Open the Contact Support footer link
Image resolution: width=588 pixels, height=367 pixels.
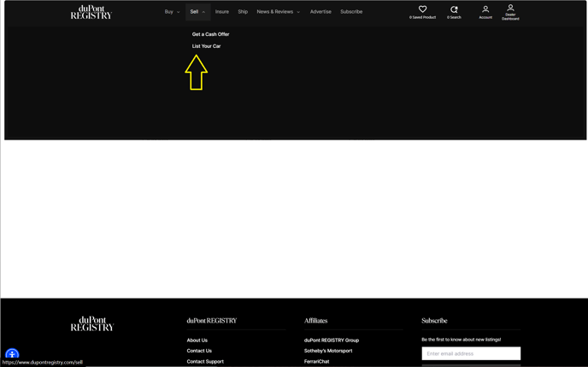point(205,361)
